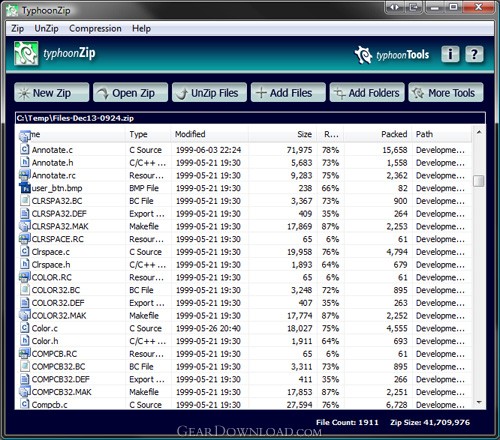Click the info 'i' icon button
Image resolution: width=500 pixels, height=440 pixels.
point(450,54)
